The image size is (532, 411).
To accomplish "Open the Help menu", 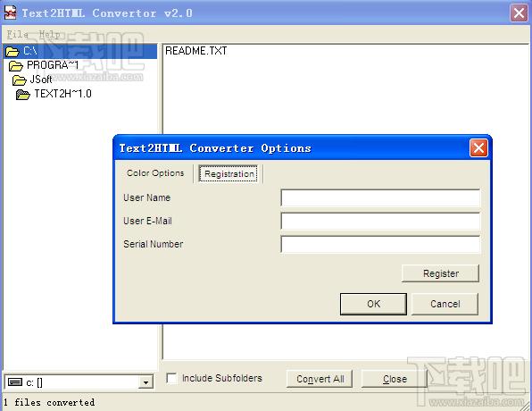I will pos(49,34).
